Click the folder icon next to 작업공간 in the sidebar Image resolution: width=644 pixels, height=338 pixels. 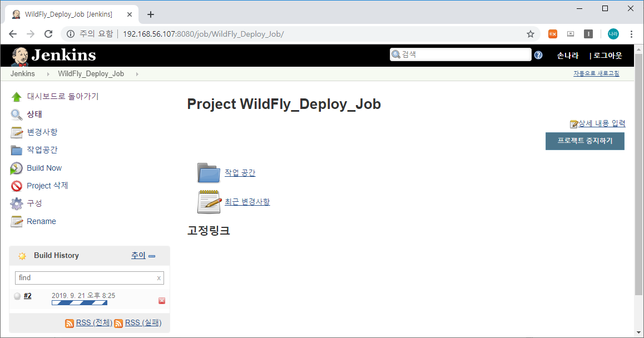click(17, 150)
